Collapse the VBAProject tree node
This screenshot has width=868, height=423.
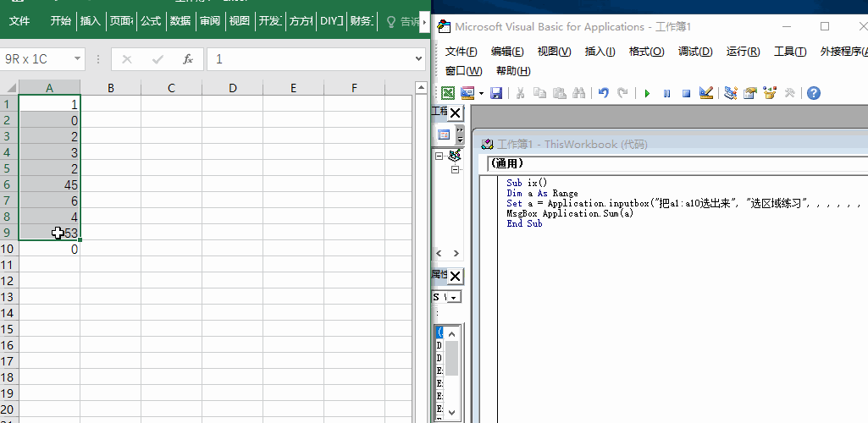pos(440,156)
